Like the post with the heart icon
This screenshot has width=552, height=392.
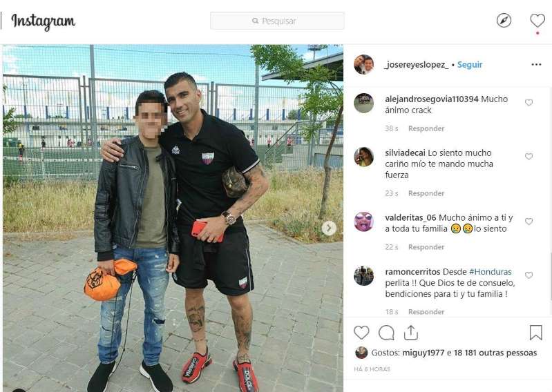click(361, 333)
